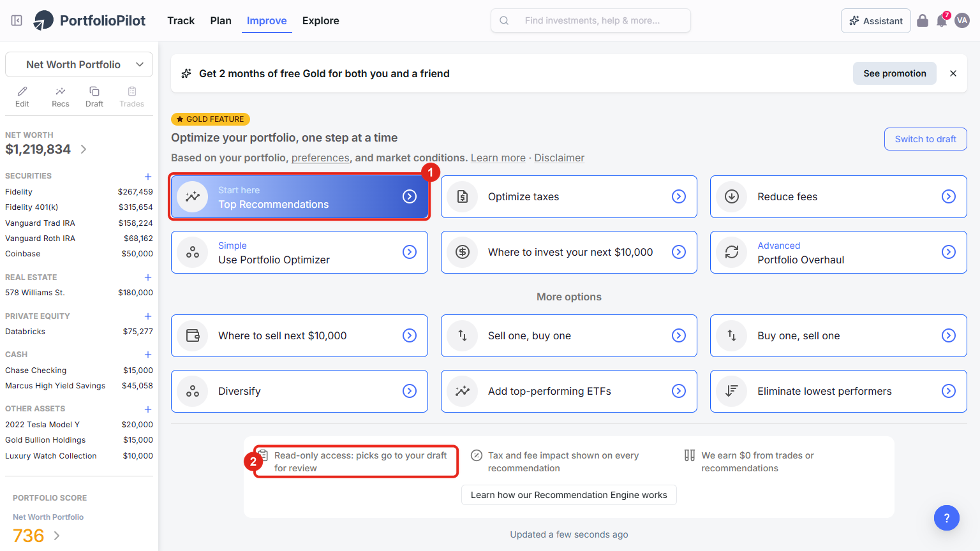Select Vanguard Roth IRA row
The width and height of the screenshot is (980, 551).
coord(79,239)
